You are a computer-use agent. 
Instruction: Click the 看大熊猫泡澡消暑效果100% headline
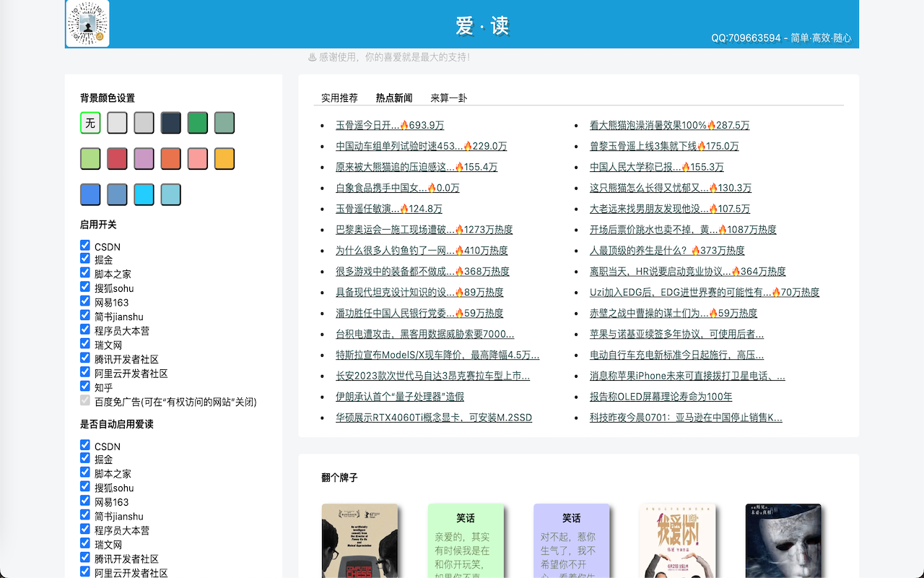pos(669,125)
